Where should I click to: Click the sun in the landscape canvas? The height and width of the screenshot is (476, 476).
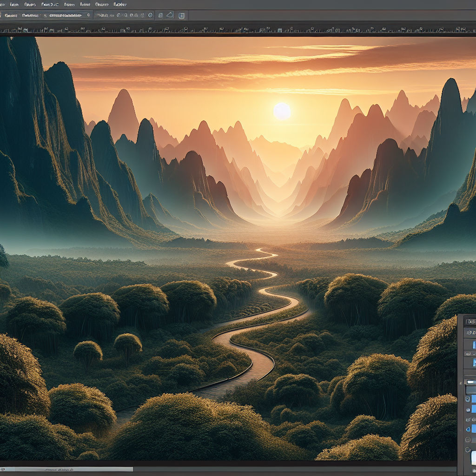[x=282, y=111]
